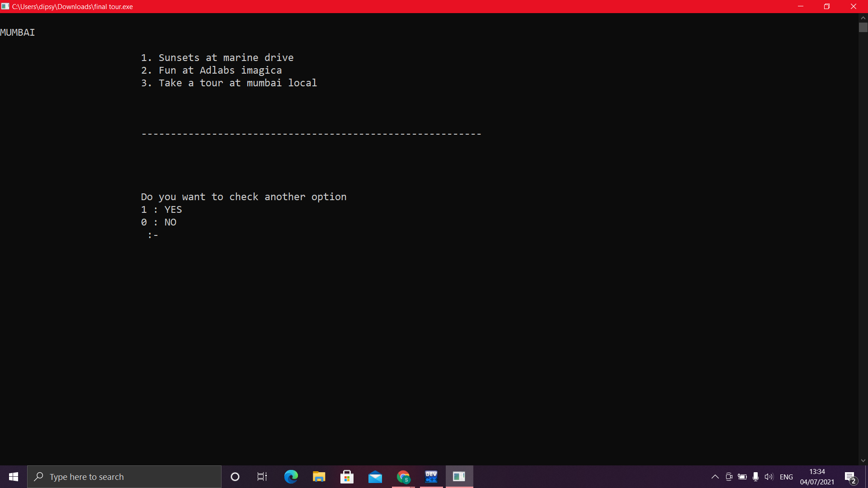Click the console scrollbar down arrow
Viewport: 868px width, 488px height.
click(x=863, y=460)
